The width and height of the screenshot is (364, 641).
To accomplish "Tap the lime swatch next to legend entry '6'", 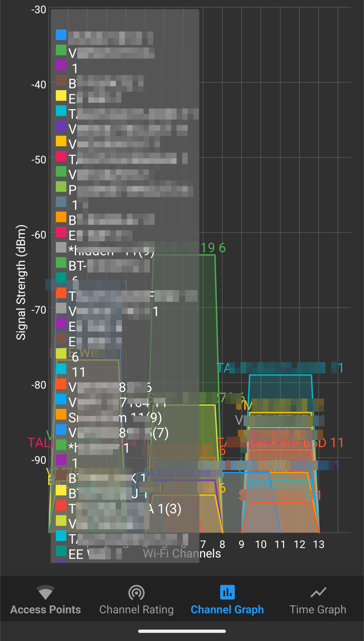I will click(x=61, y=353).
